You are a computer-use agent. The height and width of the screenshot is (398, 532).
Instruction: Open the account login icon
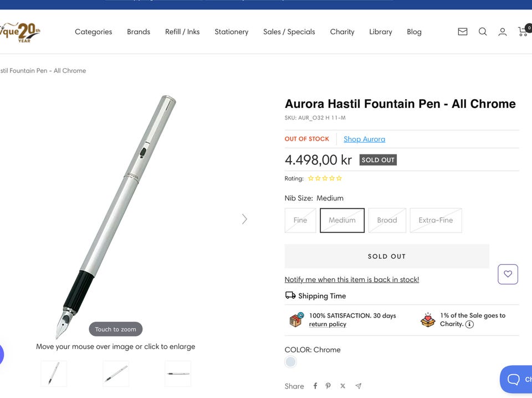(503, 32)
